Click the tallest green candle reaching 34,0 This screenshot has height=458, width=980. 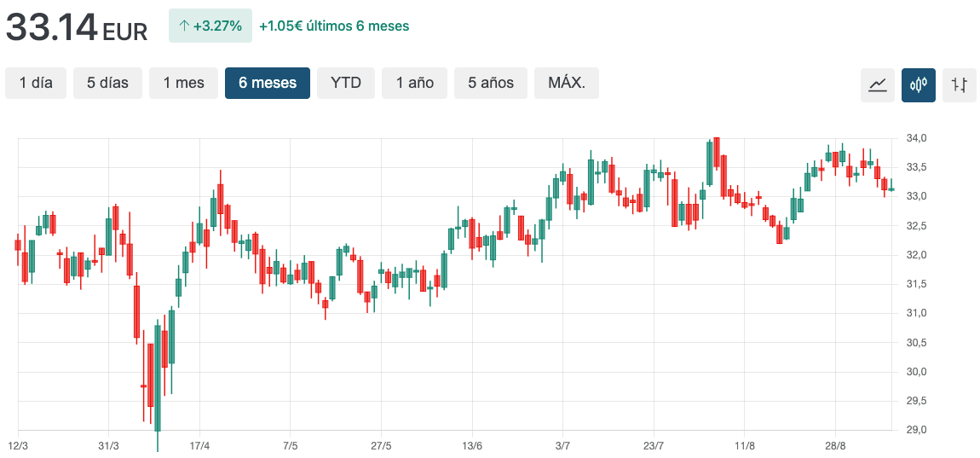point(709,162)
